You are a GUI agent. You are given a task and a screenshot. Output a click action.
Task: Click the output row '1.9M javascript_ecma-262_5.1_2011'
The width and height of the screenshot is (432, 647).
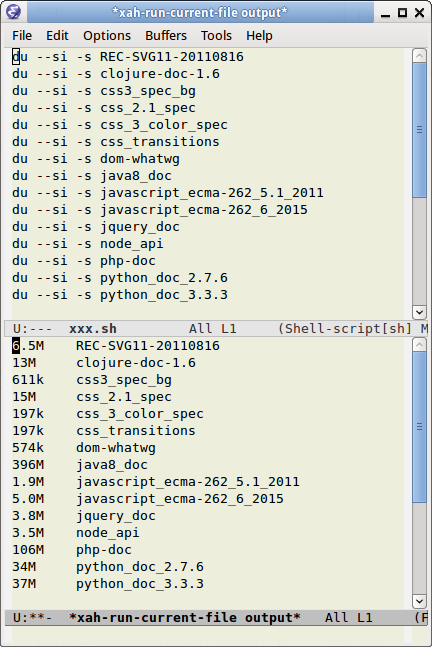[x=156, y=482]
